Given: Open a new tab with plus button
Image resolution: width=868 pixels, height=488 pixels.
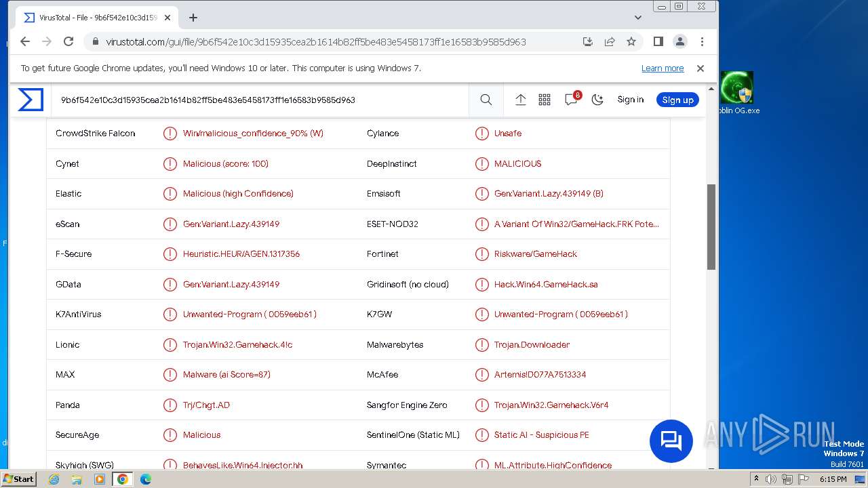Looking at the screenshot, I should click(x=193, y=18).
